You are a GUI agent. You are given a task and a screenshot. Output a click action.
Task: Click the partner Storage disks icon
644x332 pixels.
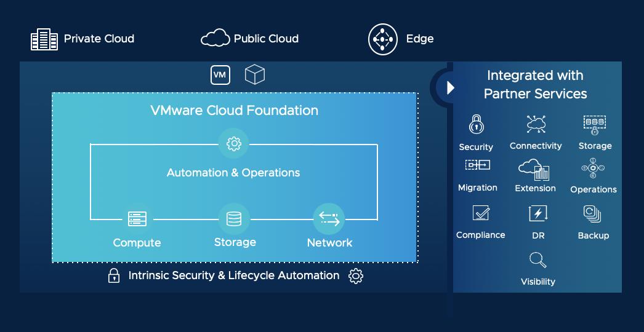tap(595, 125)
